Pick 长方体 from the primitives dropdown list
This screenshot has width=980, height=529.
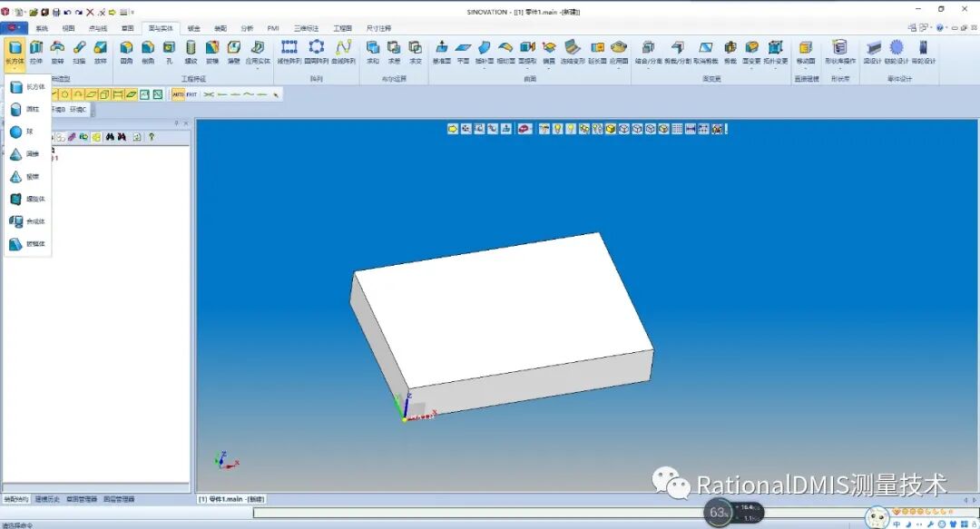click(x=27, y=87)
